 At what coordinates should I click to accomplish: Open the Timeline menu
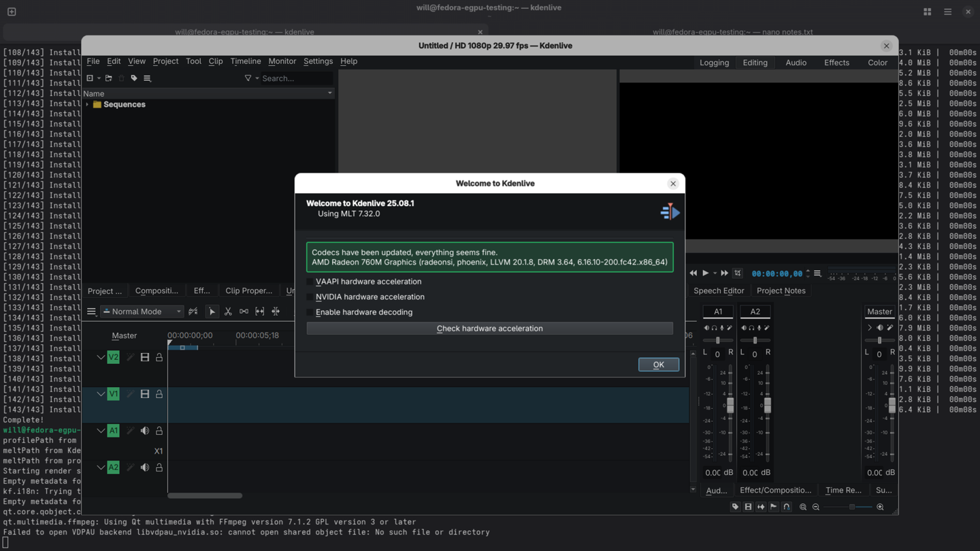pos(245,61)
